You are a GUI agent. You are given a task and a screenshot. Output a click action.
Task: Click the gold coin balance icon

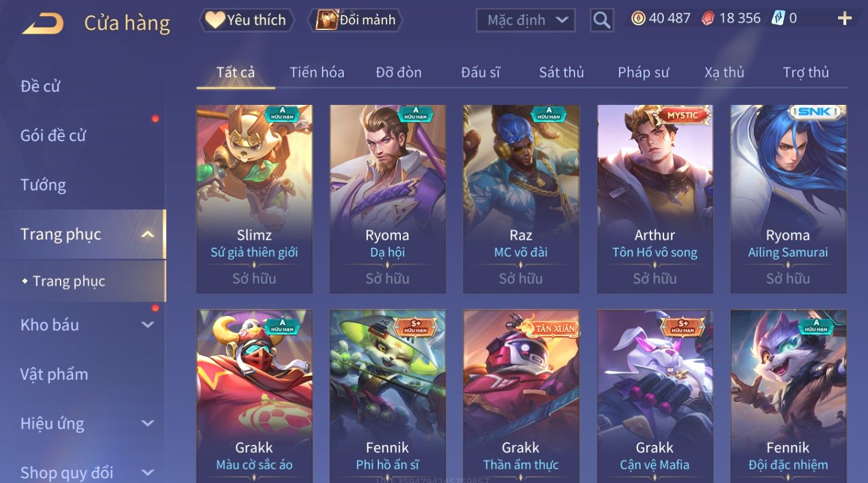coord(638,19)
